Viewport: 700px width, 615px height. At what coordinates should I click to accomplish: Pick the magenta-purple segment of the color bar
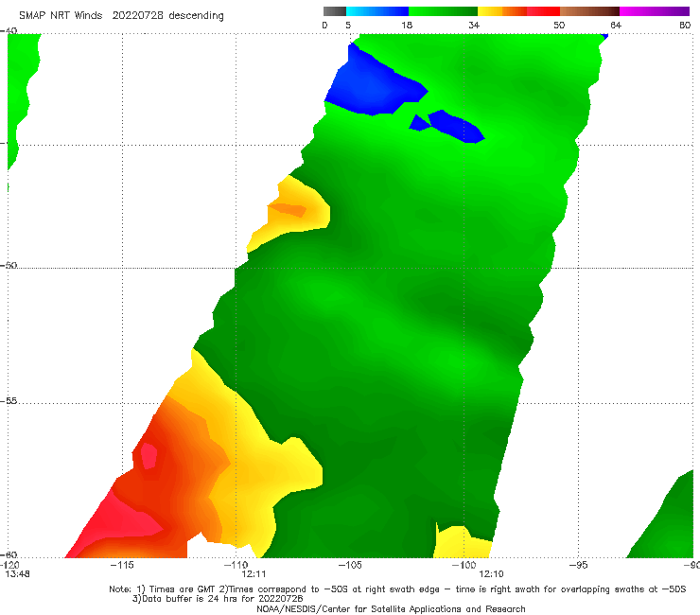click(x=655, y=11)
